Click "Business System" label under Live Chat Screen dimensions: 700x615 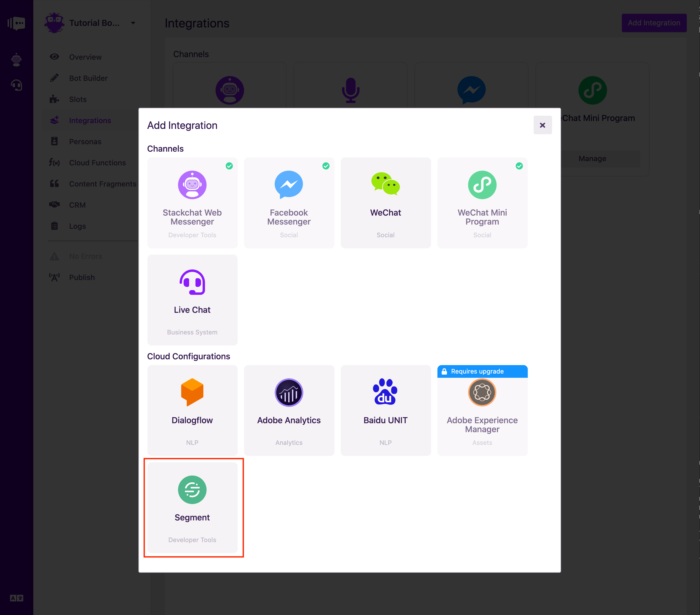(x=192, y=332)
